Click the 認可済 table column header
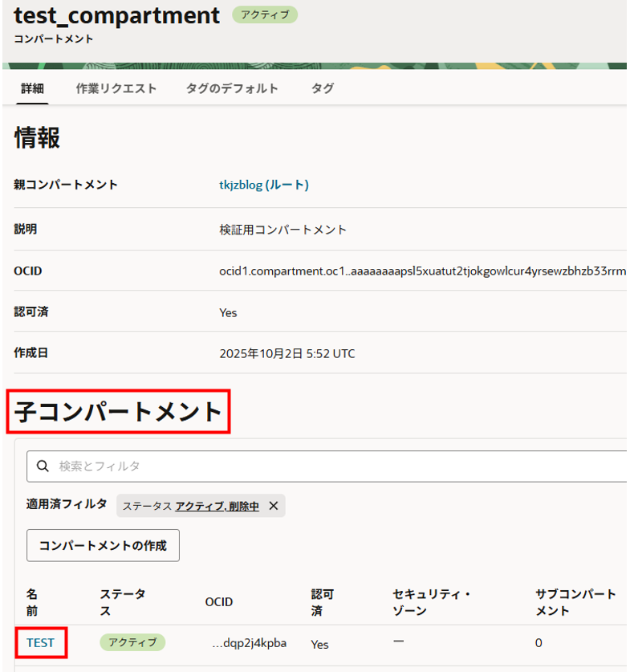This screenshot has width=630, height=672. pyautogui.click(x=323, y=601)
